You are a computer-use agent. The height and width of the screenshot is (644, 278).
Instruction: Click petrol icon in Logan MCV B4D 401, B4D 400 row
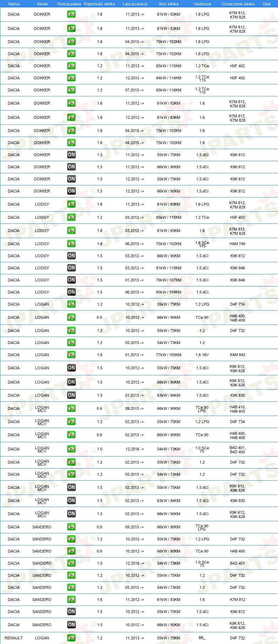tap(71, 449)
